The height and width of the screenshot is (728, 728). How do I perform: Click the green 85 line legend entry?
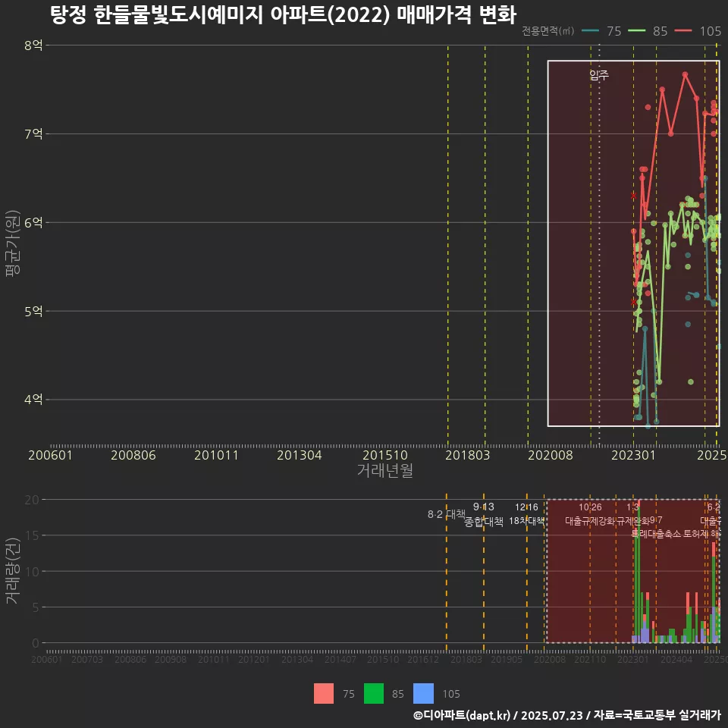[648, 31]
